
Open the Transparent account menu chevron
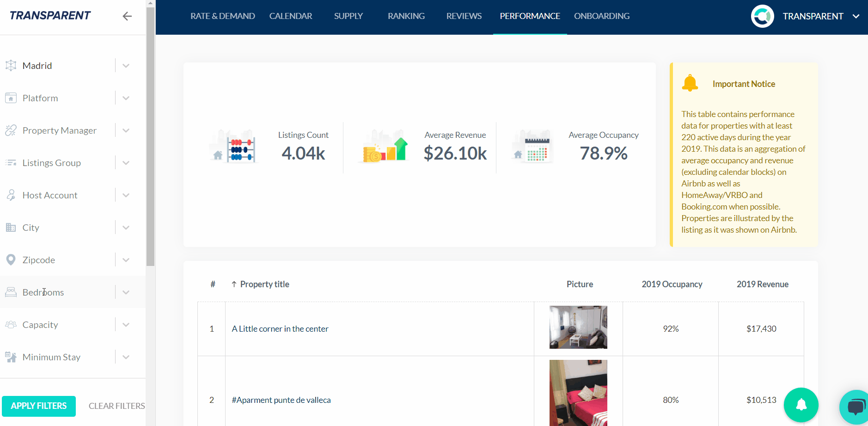coord(856,16)
